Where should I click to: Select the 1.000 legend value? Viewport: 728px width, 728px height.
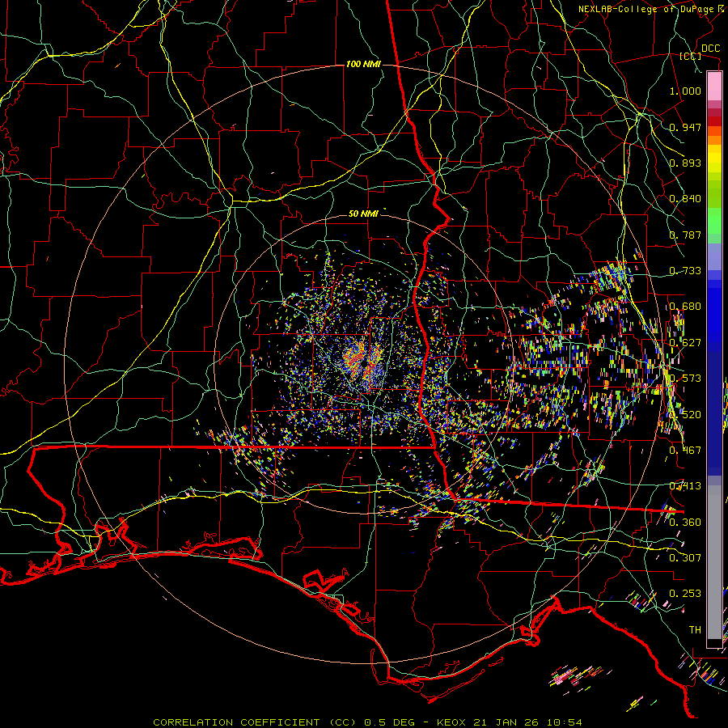pos(685,91)
